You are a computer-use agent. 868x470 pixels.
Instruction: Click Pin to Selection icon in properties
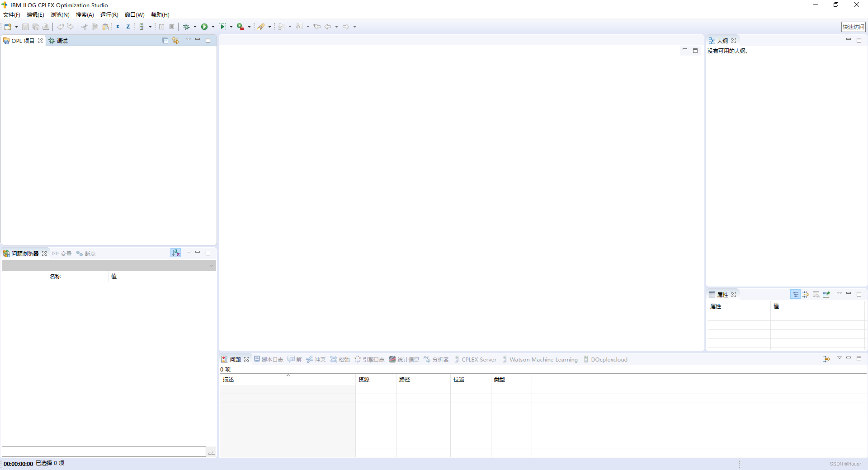coord(826,294)
